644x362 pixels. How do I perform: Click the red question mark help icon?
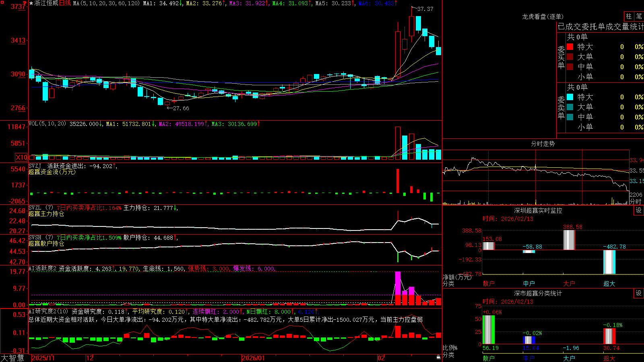[25, 3]
